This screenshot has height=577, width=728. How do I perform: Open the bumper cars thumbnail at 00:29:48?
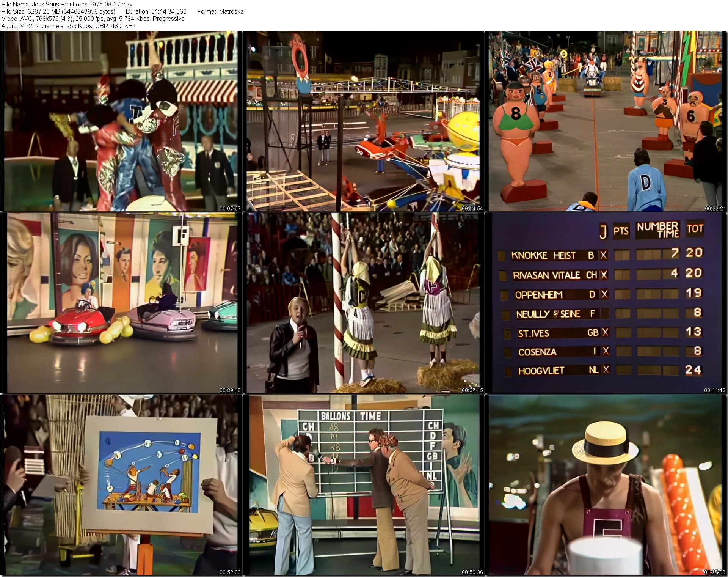pyautogui.click(x=121, y=303)
